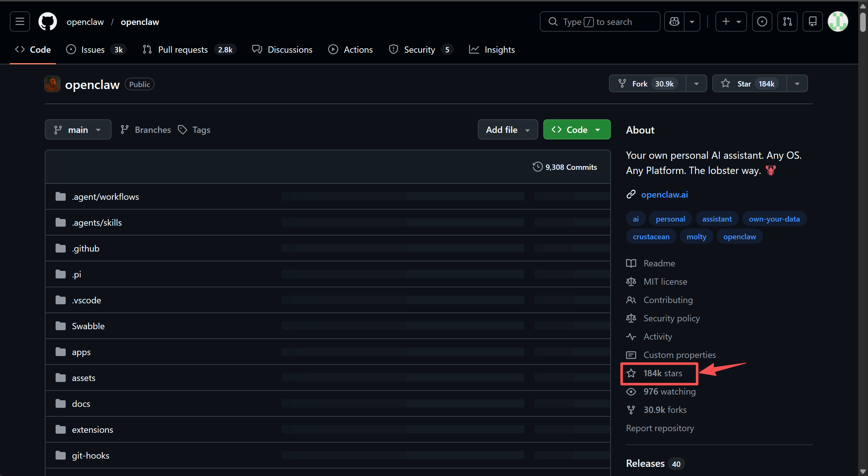The width and height of the screenshot is (868, 476).
Task: View the 976 watching list
Action: pyautogui.click(x=661, y=391)
